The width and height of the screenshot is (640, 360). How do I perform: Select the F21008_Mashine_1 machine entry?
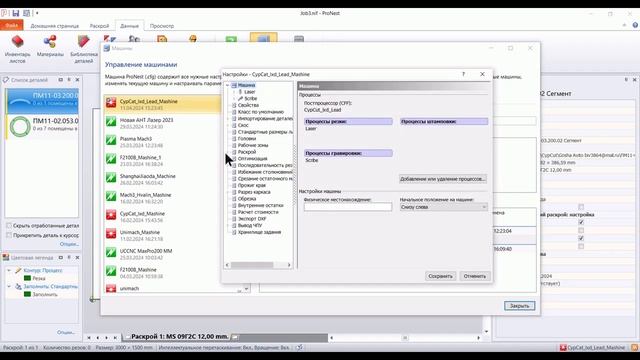click(x=162, y=160)
